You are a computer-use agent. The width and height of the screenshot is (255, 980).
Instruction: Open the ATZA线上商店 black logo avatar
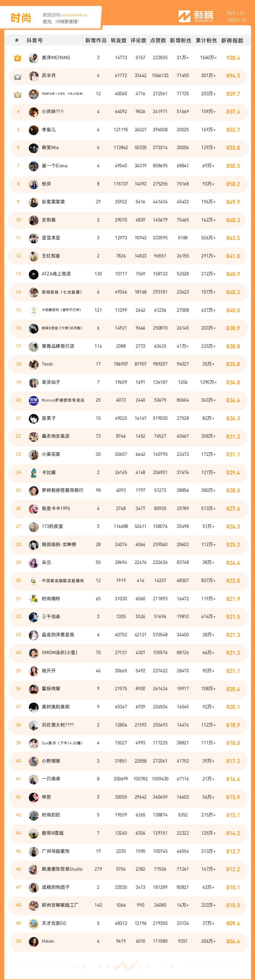34,274
